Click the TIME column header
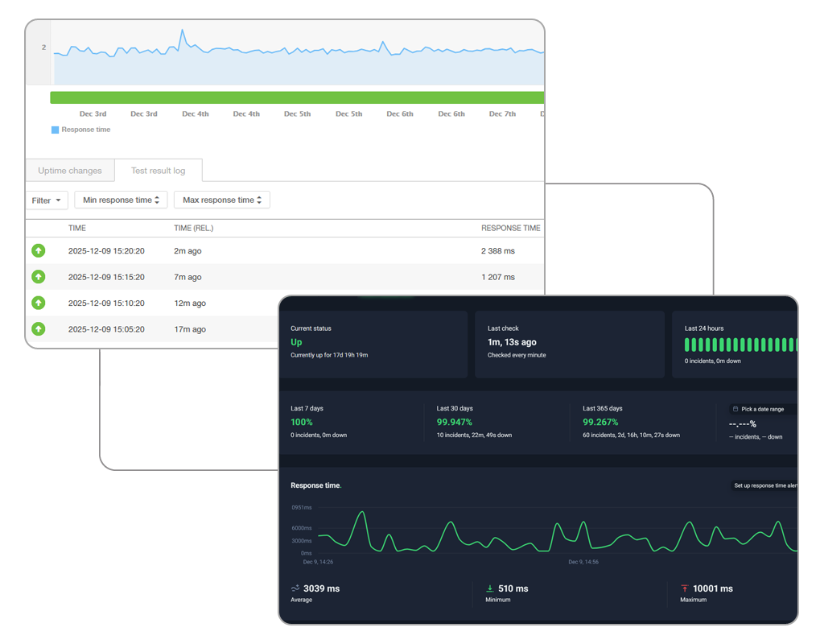Screen dimensions: 820x644 pos(77,228)
